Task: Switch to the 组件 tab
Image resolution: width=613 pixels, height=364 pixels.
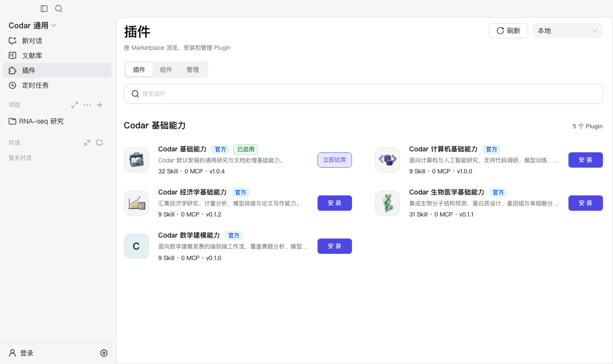Action: (x=166, y=69)
